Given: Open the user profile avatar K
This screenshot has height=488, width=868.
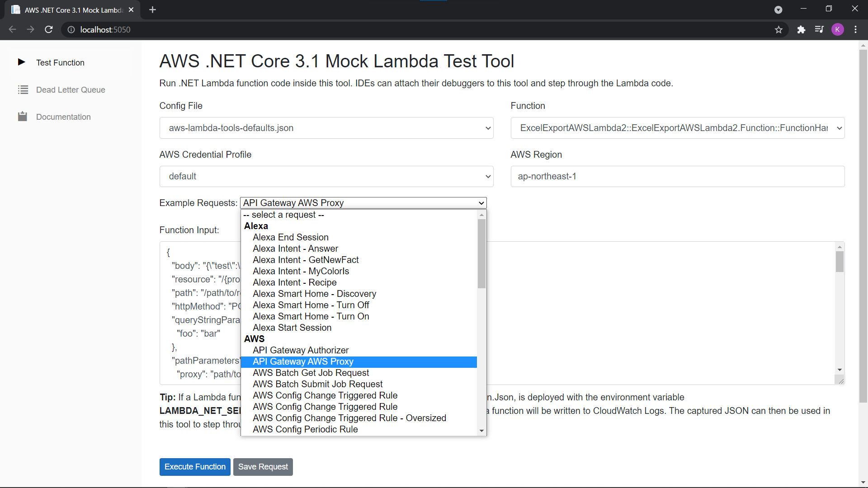Looking at the screenshot, I should click(x=838, y=30).
